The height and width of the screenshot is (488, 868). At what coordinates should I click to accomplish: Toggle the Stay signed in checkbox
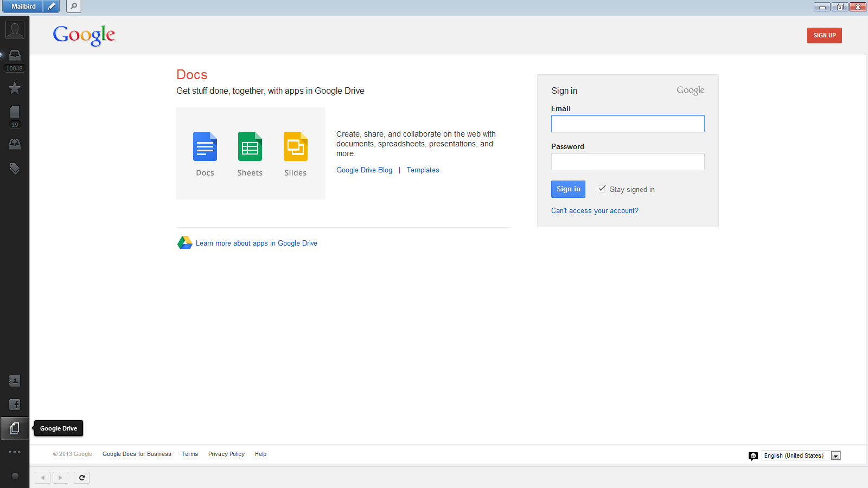point(602,189)
